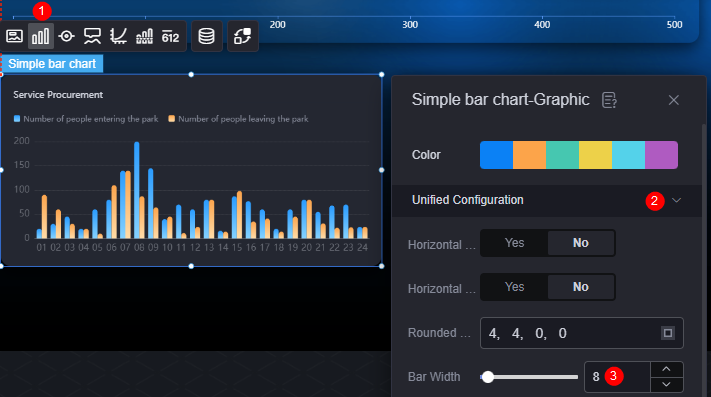The height and width of the screenshot is (397, 711).
Task: Decrease Bar Width with down arrow
Action: (x=666, y=385)
